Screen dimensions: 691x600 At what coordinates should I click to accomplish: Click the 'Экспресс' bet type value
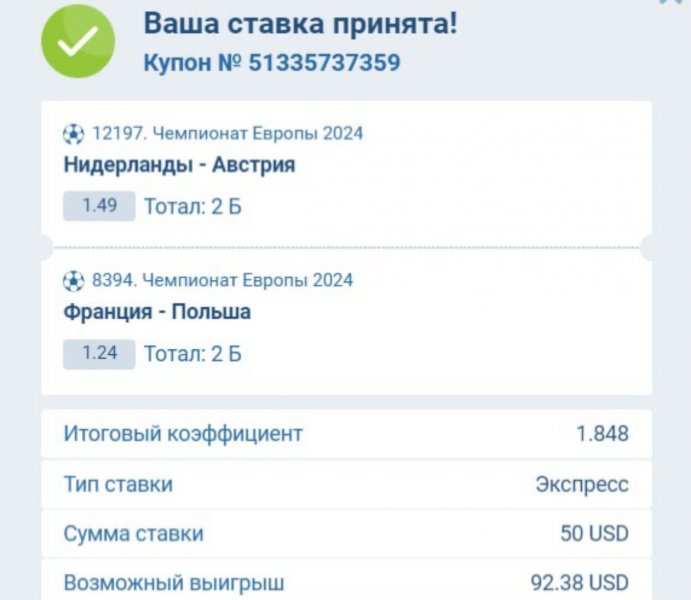582,485
